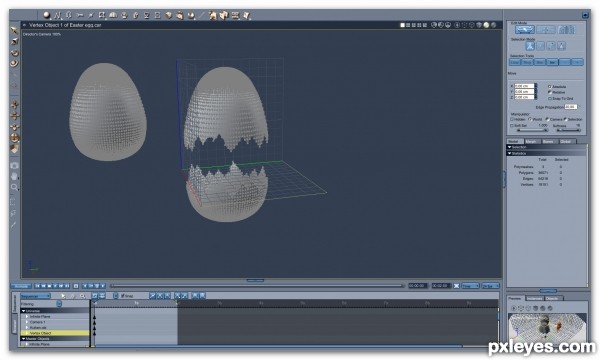Image resolution: width=600 pixels, height=360 pixels.
Task: Set manipulator to Camera
Action: [547, 119]
